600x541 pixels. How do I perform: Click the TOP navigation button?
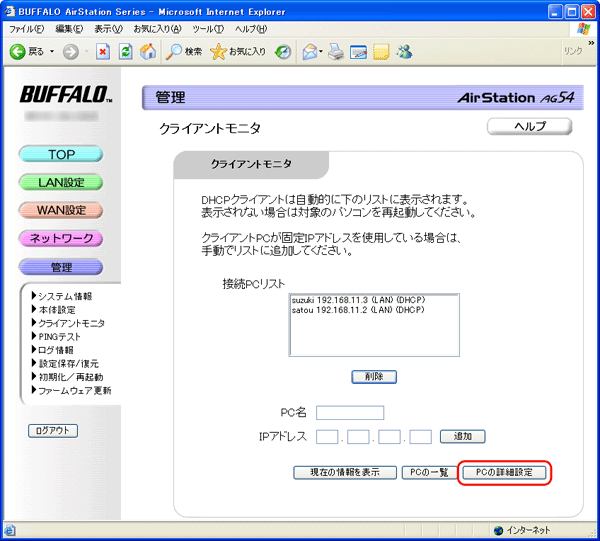point(61,155)
